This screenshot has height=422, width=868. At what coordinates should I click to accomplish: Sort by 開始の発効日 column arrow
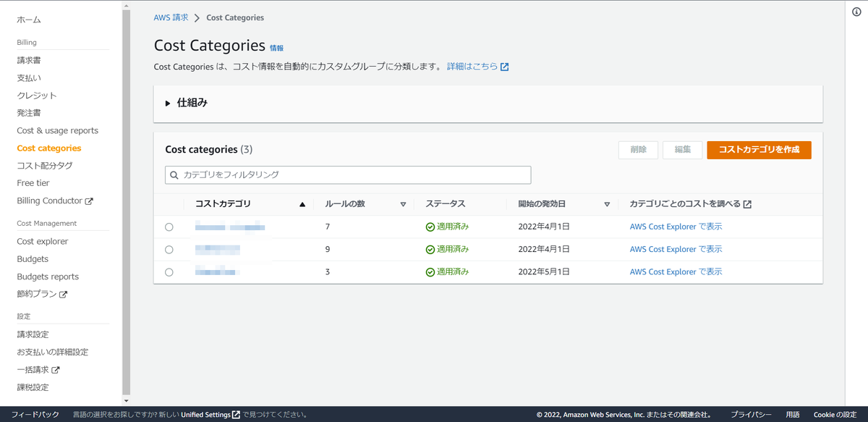[607, 204]
